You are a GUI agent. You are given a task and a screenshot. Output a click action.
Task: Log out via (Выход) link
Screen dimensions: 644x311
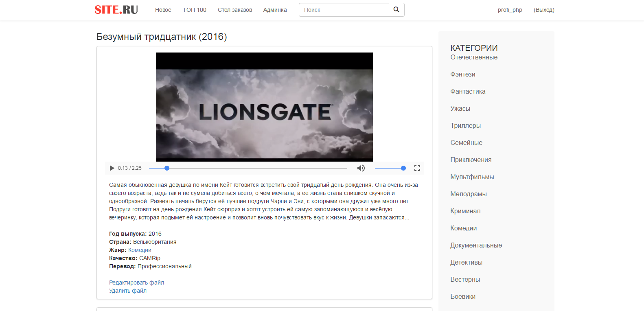(544, 10)
